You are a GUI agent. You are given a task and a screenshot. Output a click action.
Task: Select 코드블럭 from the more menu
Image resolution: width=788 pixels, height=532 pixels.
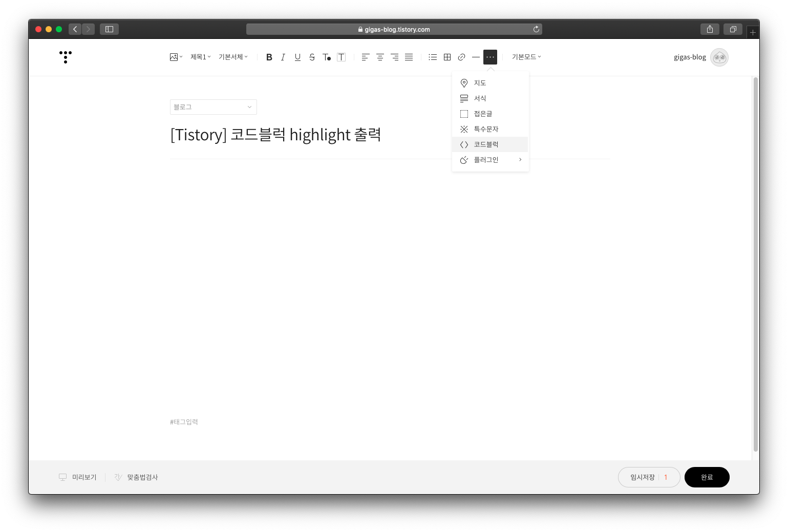point(490,144)
